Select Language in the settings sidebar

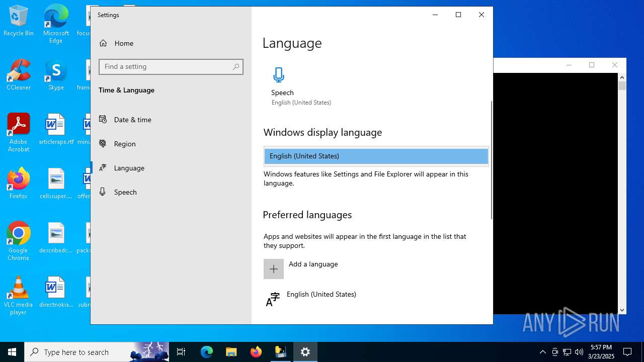(171, 168)
